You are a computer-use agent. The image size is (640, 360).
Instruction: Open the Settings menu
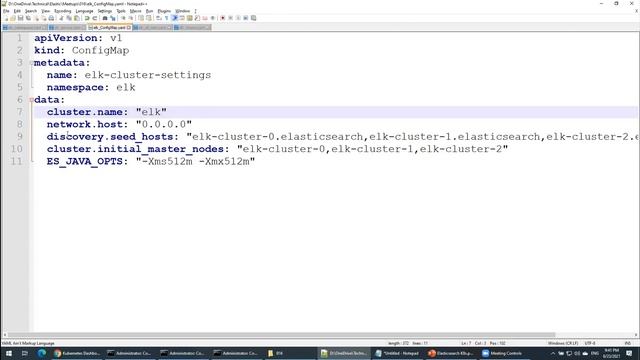[x=104, y=11]
